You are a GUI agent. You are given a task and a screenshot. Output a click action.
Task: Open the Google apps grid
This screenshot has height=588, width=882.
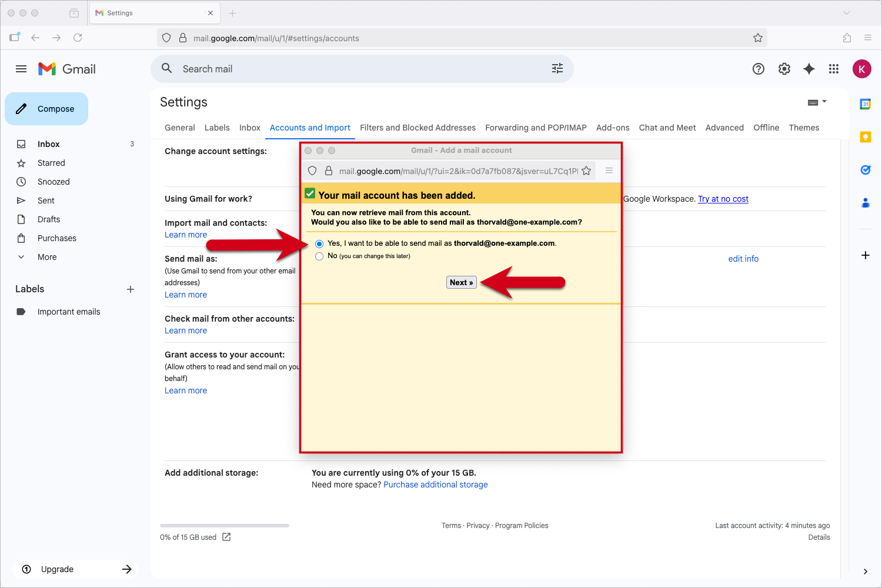coord(834,69)
